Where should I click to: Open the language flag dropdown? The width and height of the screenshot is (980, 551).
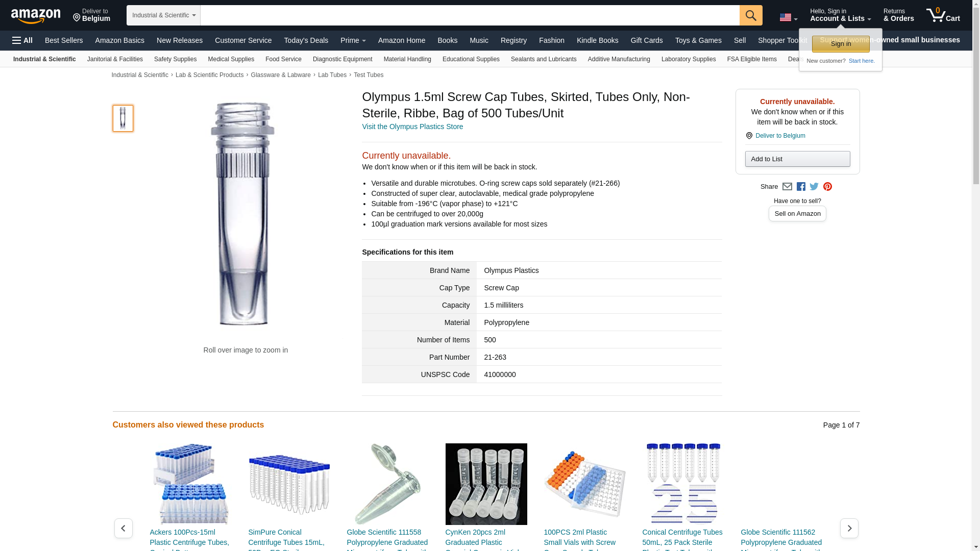click(x=788, y=17)
